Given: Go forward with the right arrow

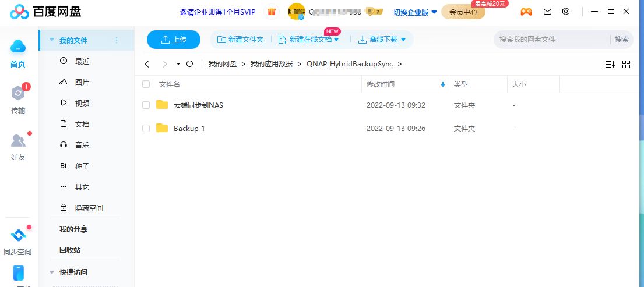Looking at the screenshot, I should tap(165, 64).
